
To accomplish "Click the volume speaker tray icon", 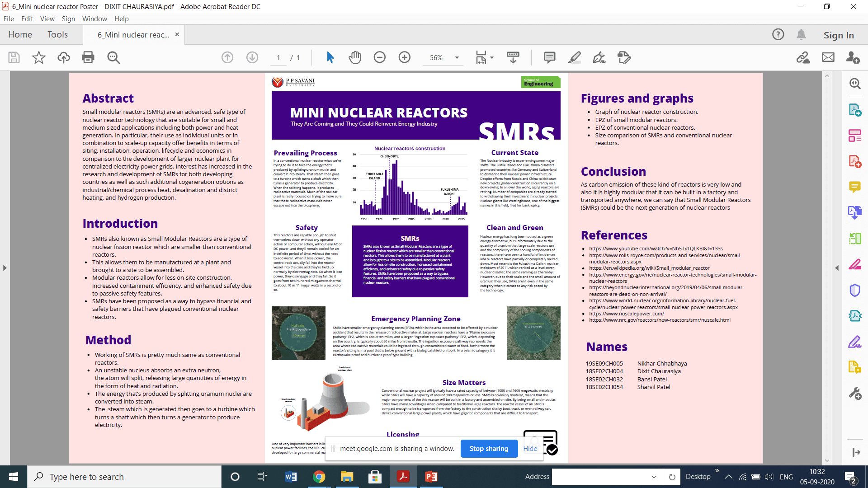I will tap(769, 477).
